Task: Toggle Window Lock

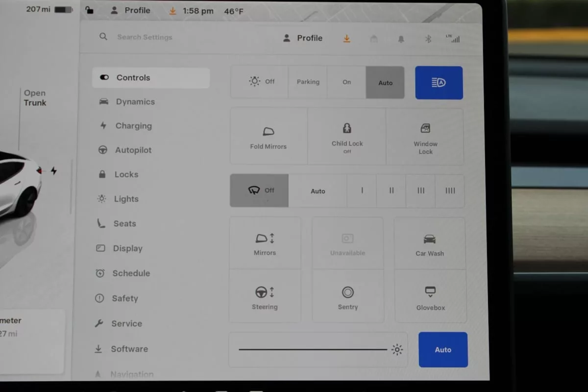Action: click(x=425, y=137)
